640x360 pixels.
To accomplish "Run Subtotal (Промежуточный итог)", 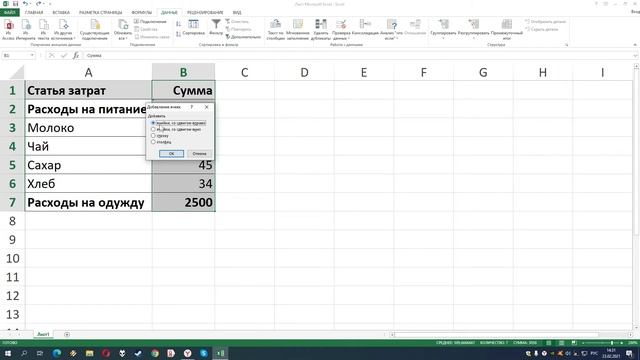I will pos(507,29).
